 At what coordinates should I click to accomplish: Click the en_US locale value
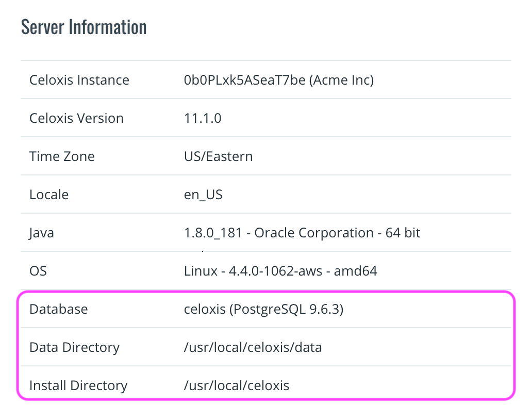[203, 195]
